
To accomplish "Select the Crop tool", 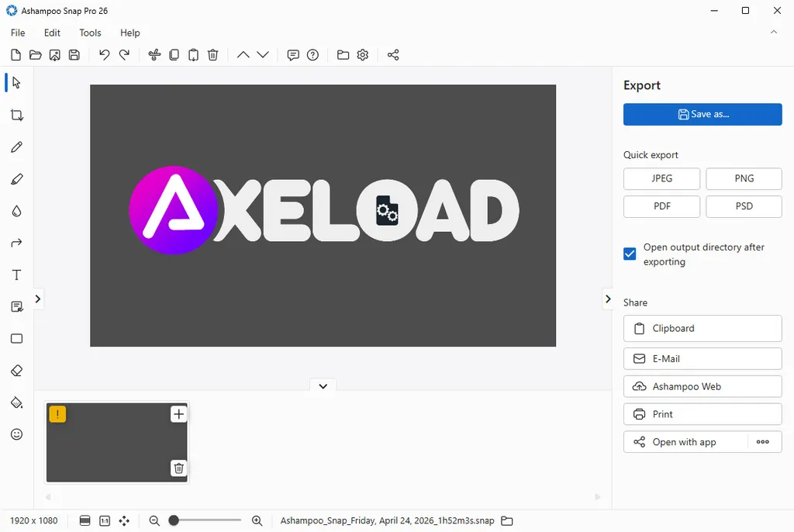I will coord(17,115).
